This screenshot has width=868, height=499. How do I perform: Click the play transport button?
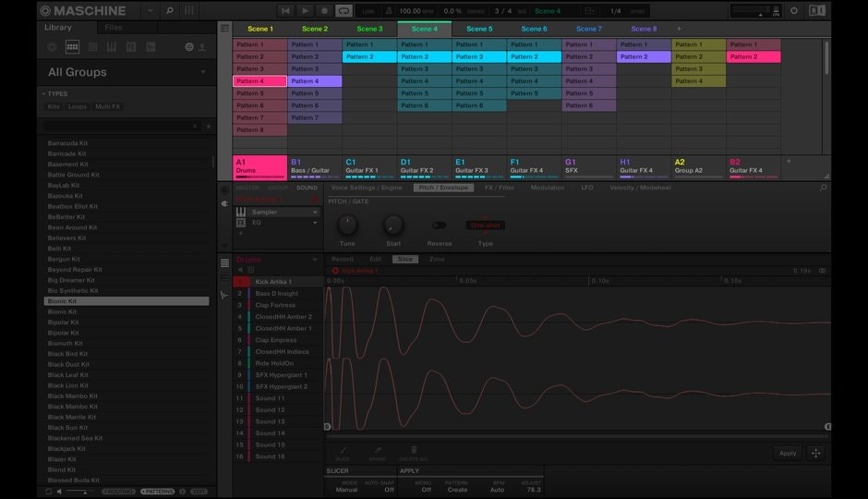tap(305, 10)
